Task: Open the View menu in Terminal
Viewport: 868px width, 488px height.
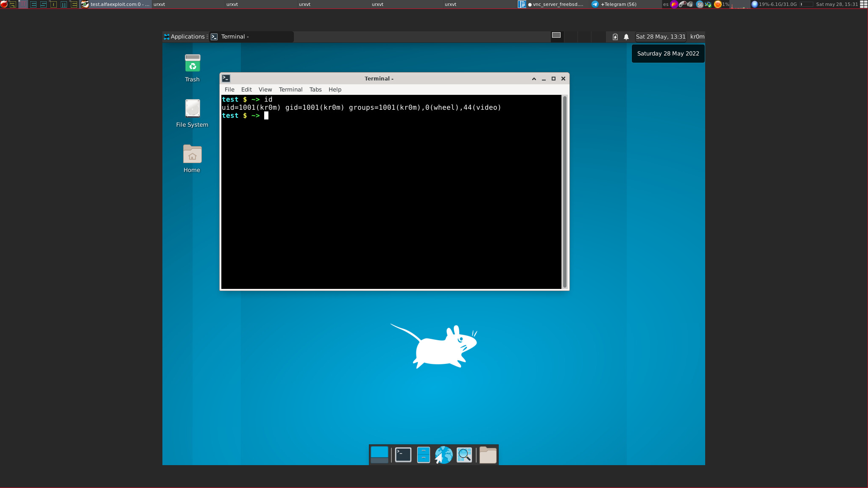Action: [x=265, y=89]
